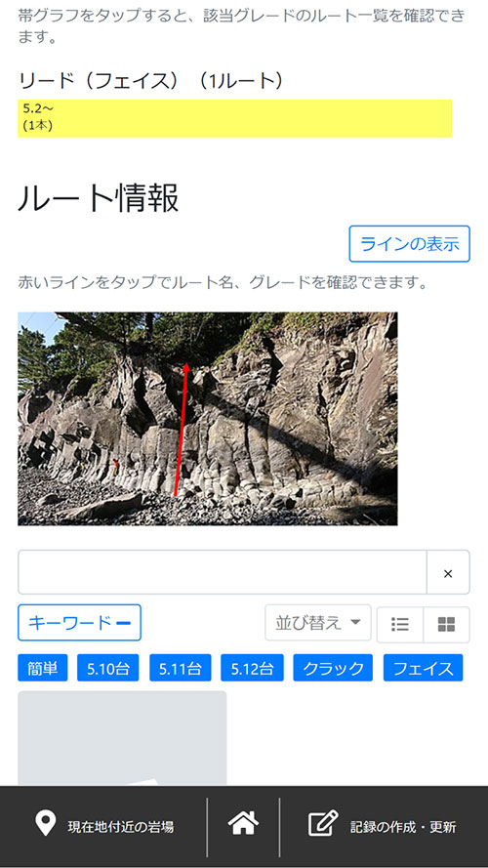Clear search with the × button

coord(448,573)
